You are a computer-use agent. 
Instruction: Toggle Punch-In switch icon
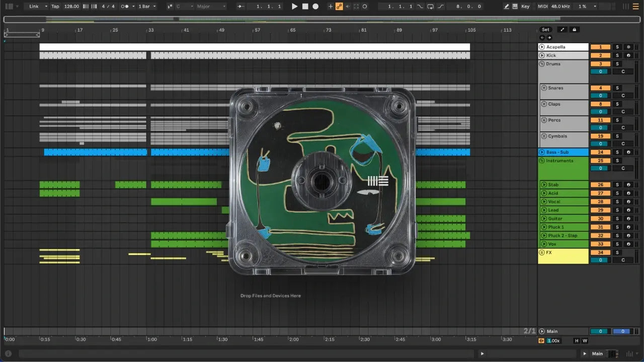coord(421,7)
